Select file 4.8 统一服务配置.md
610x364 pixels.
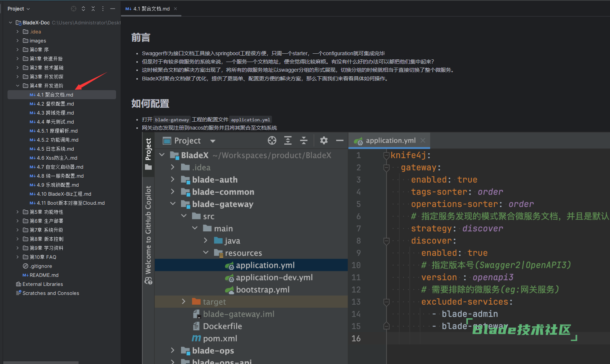pos(60,176)
